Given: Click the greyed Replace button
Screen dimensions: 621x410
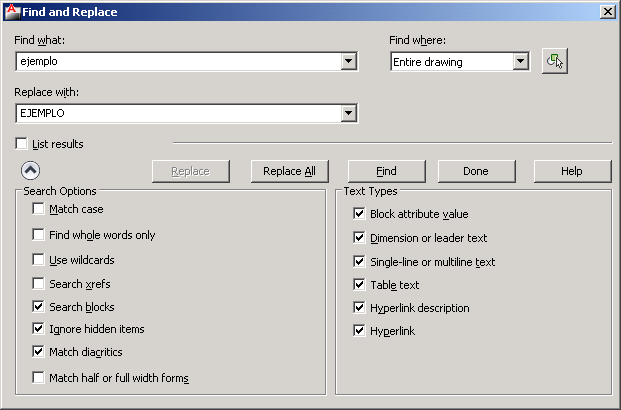Looking at the screenshot, I should tap(190, 171).
